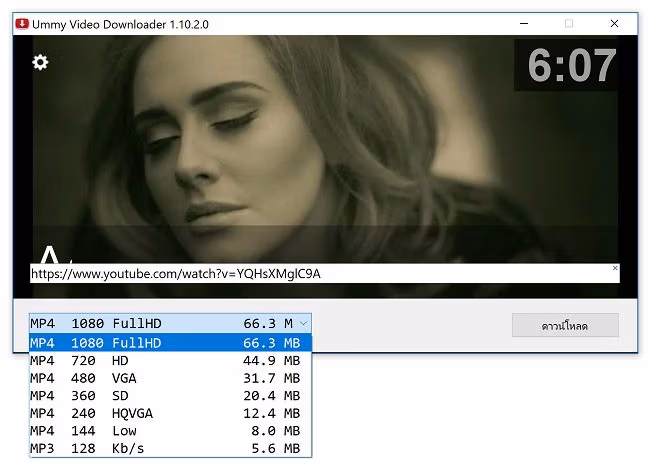
Task: Choose MP4 144 Low 8.0 MB option
Action: click(170, 431)
